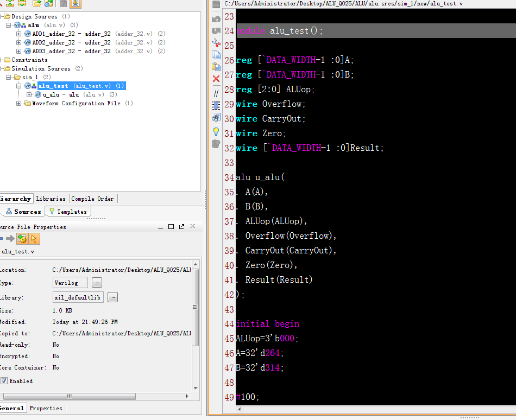Click the red X Delete icon
The image size is (516, 420).
click(x=216, y=79)
